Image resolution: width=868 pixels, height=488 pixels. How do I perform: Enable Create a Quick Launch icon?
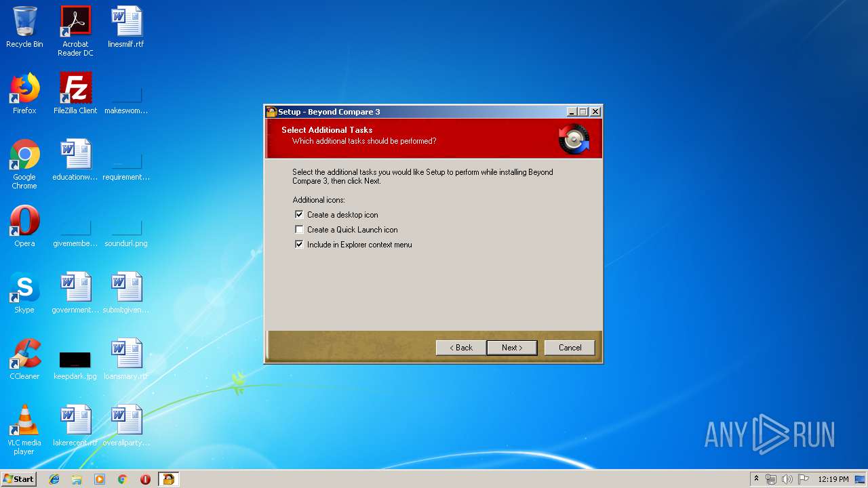click(x=299, y=229)
